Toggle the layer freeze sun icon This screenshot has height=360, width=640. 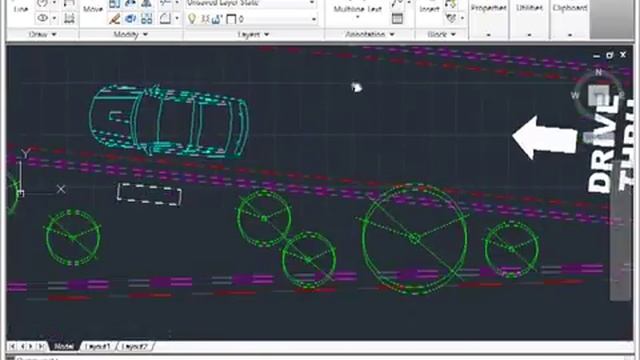[x=205, y=19]
